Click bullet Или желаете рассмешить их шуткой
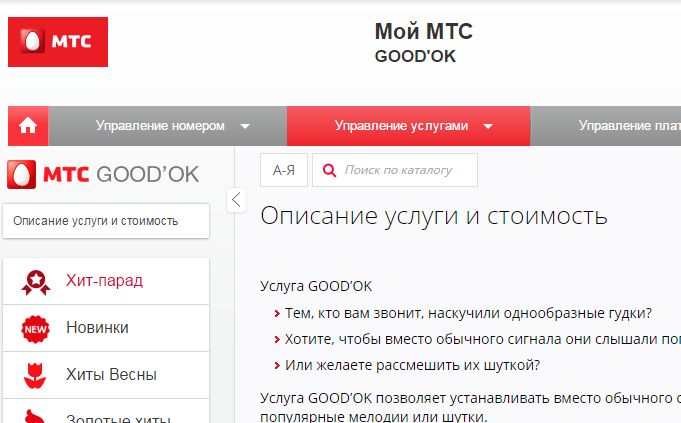Screen dimensions: 681x423 coord(413,365)
